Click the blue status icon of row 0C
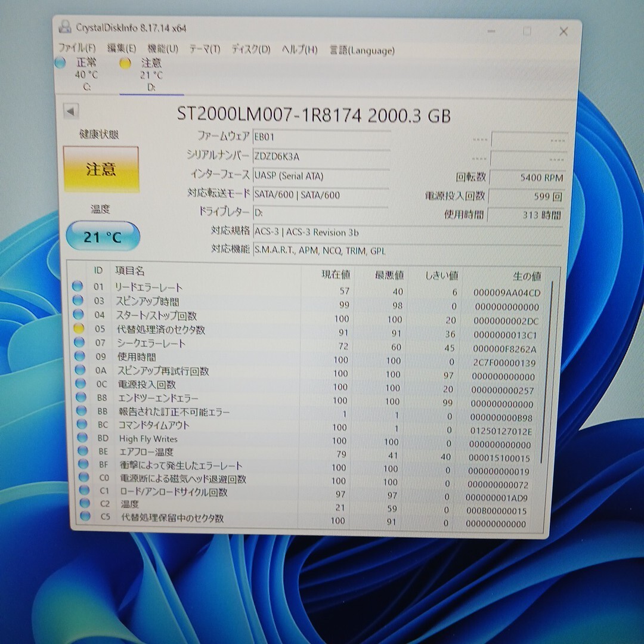 coord(80,383)
